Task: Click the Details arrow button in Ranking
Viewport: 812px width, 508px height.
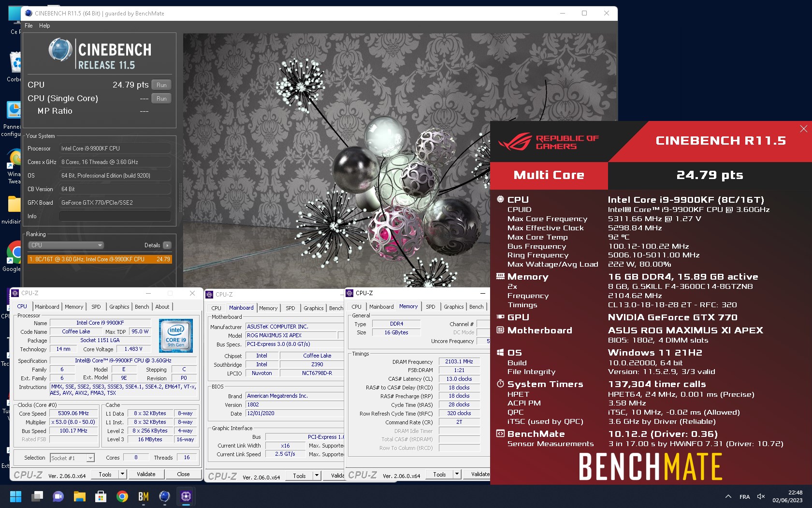Action: tap(167, 245)
